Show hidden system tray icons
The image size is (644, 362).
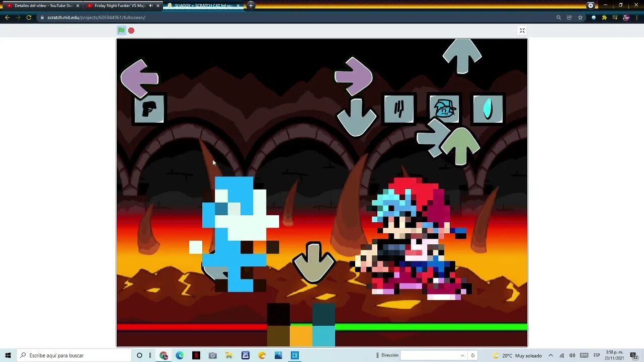coord(550,355)
